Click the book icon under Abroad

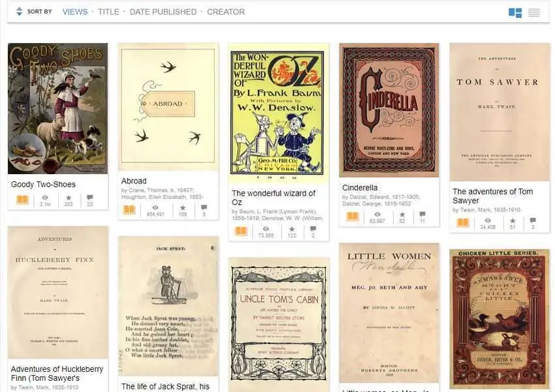coord(129,209)
